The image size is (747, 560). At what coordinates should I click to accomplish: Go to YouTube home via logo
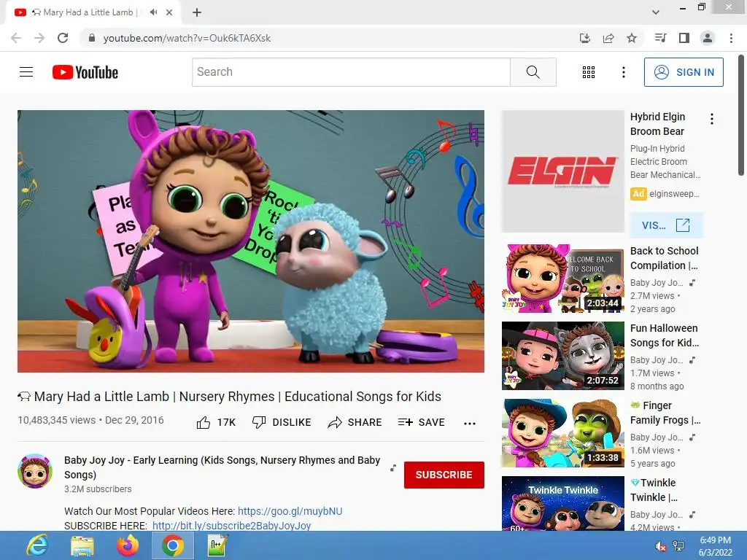[x=85, y=72]
